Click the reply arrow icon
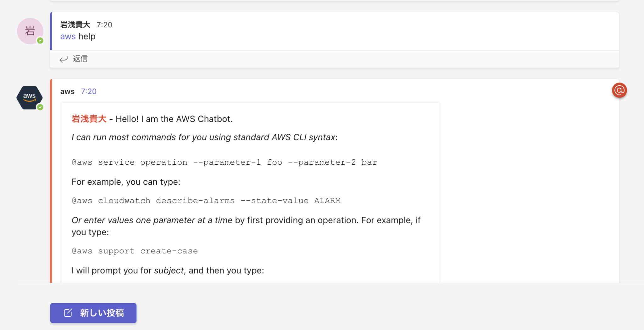This screenshot has width=644, height=330. pos(64,59)
